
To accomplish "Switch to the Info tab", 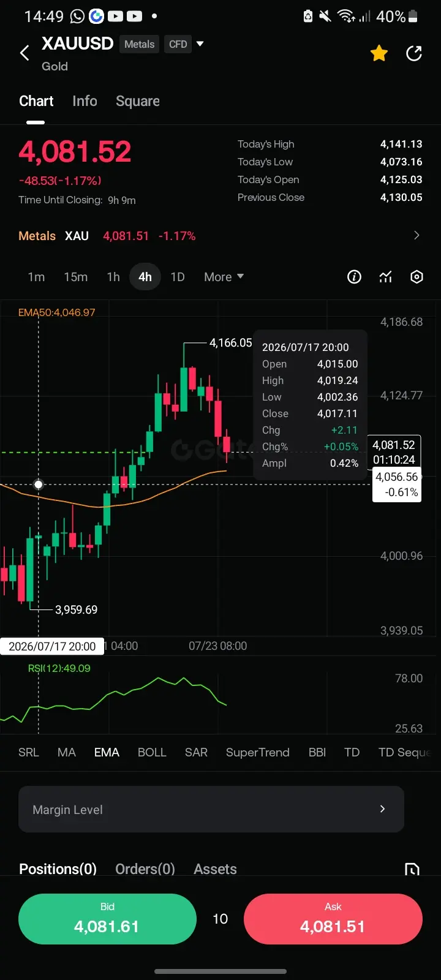I will click(x=85, y=101).
